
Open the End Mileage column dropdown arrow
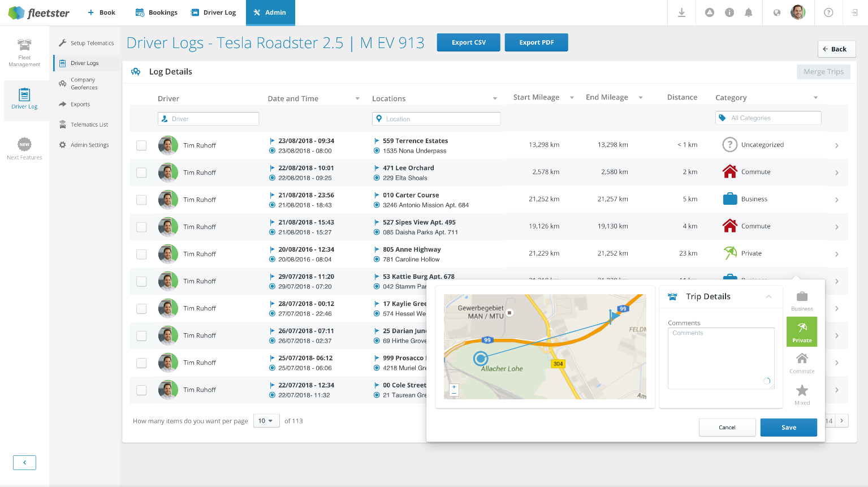pos(641,98)
